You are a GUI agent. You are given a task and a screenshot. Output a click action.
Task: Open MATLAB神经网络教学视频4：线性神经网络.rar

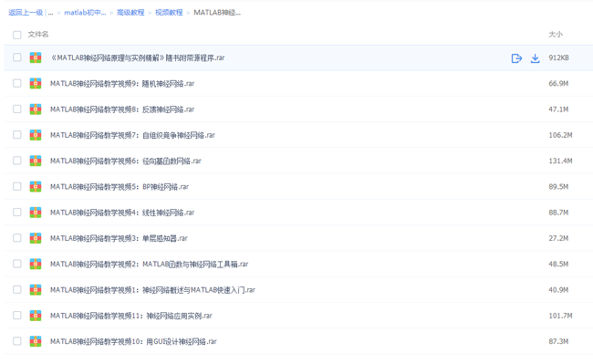click(x=122, y=213)
